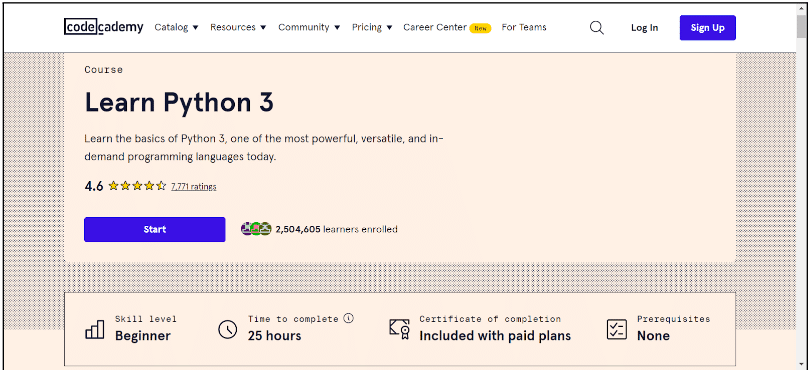Click the Course label above the title
This screenshot has width=810, height=370.
103,70
